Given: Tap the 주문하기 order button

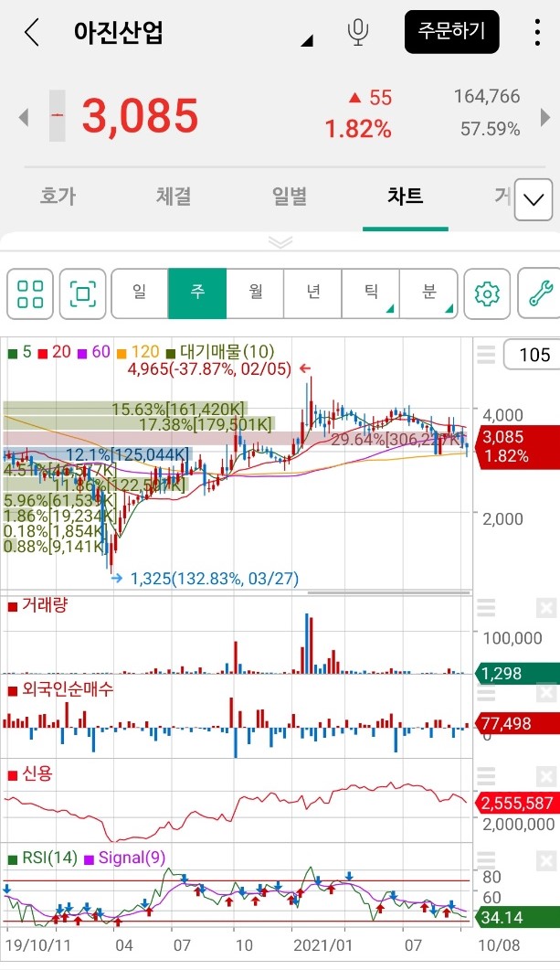Looking at the screenshot, I should point(452,32).
